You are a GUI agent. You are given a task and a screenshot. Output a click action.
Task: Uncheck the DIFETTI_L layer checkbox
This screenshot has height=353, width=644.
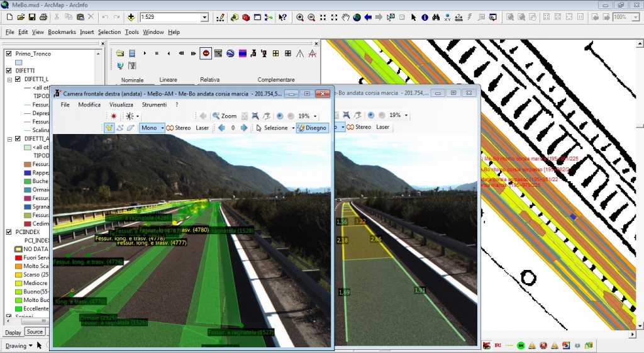pos(18,79)
